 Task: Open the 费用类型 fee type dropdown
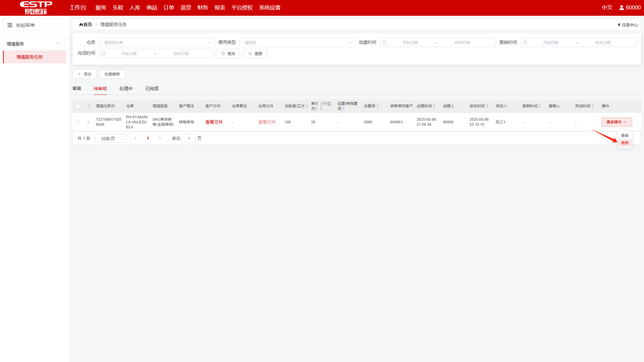[x=297, y=43]
